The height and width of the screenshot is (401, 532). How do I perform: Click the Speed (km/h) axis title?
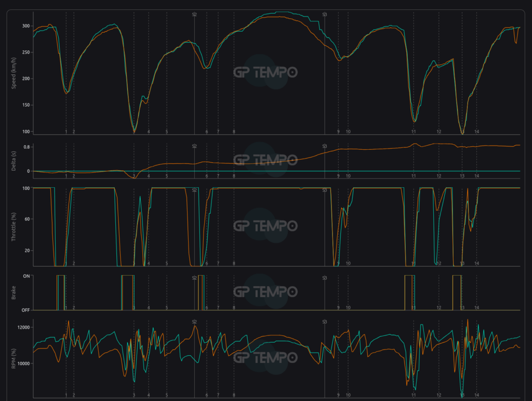pos(14,72)
